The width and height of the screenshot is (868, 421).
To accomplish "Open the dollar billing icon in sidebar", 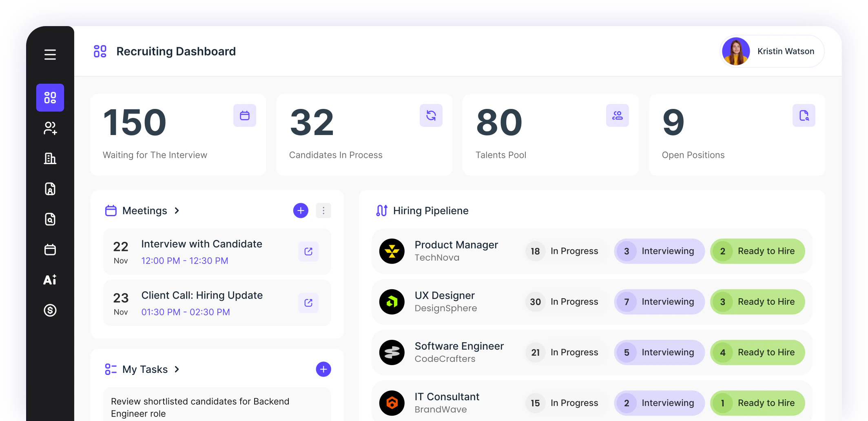I will [x=50, y=310].
